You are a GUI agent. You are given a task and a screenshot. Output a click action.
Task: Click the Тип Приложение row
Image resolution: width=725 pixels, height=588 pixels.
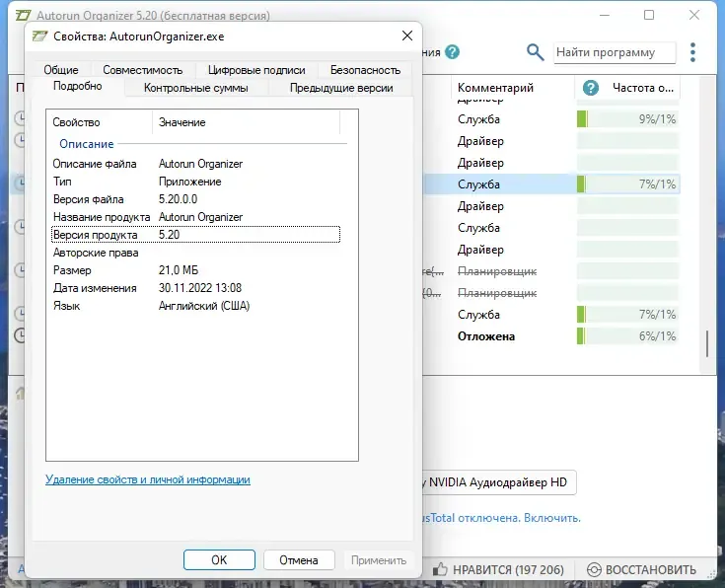point(195,182)
